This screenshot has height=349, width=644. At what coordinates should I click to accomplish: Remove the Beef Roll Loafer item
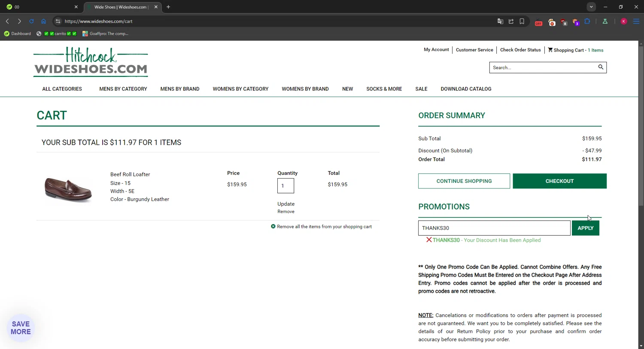click(286, 212)
